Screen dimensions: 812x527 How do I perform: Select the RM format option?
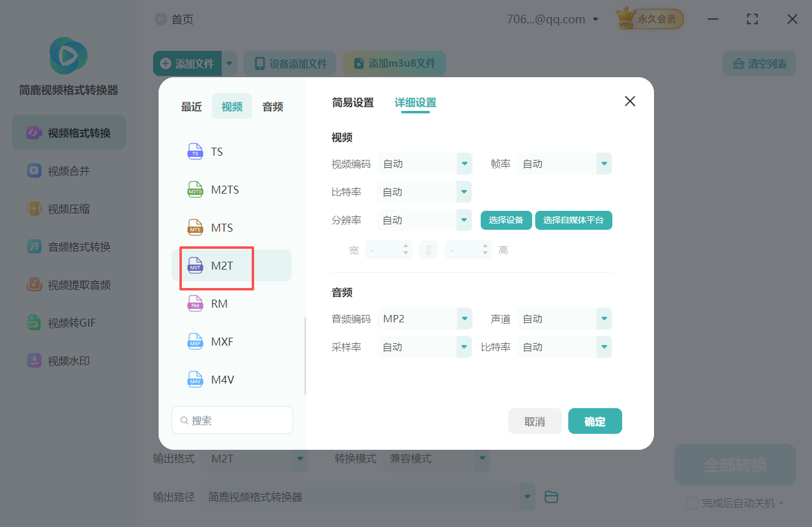pos(219,303)
